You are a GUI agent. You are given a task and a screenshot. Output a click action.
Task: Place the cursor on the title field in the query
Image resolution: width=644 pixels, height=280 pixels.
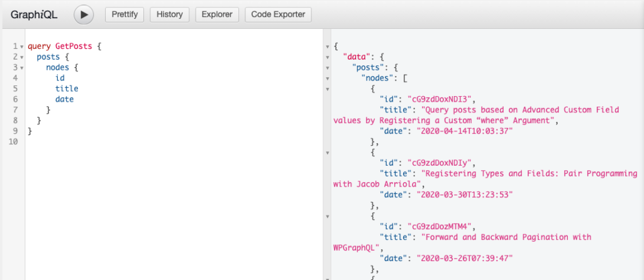67,89
